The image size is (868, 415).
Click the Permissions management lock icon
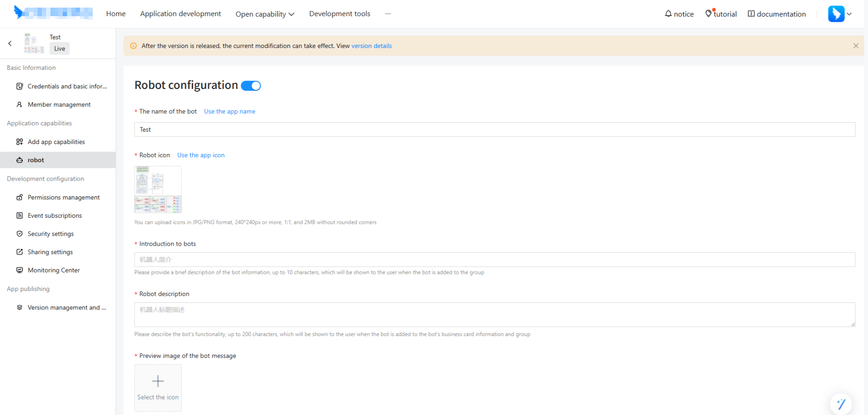[x=20, y=197]
